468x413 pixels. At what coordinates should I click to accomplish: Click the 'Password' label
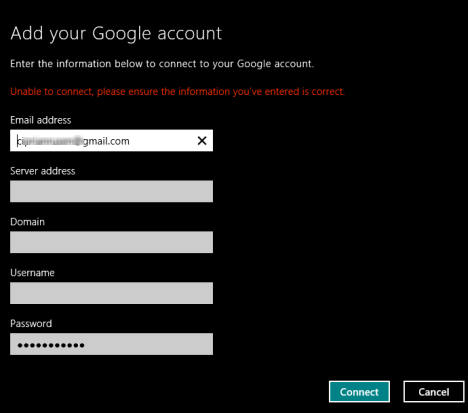(x=31, y=324)
